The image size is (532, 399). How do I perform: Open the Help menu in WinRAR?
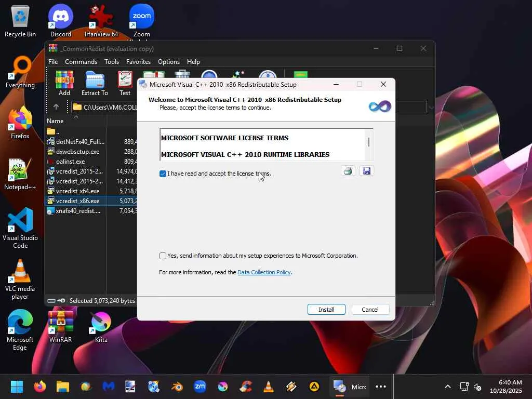point(193,62)
